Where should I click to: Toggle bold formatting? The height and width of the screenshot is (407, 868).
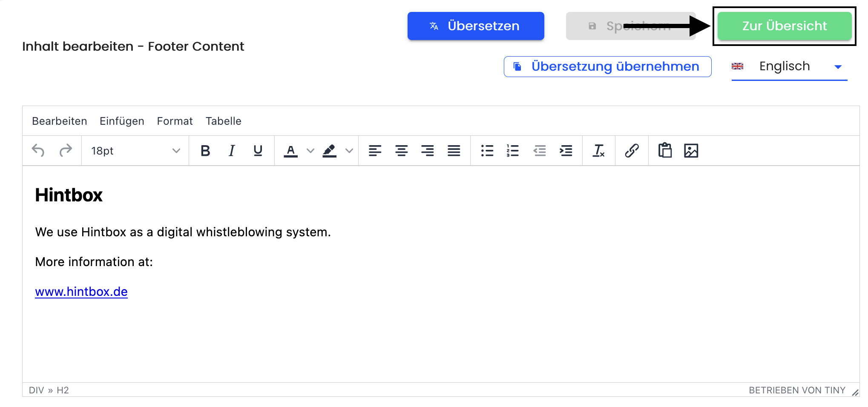coord(205,151)
